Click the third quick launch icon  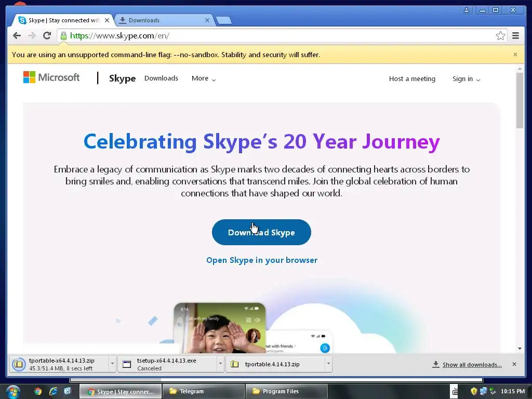coord(68,392)
